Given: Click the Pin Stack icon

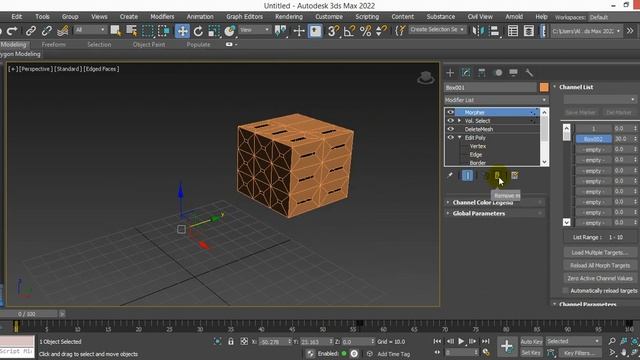Looking at the screenshot, I should 450,175.
